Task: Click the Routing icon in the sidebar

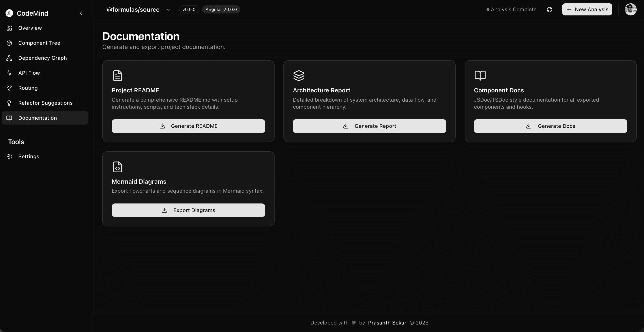Action: (9, 88)
